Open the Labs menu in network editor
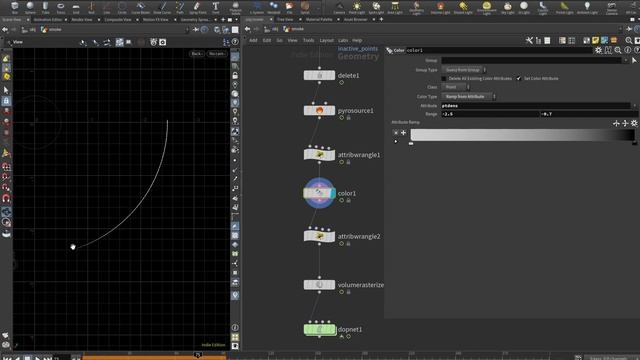The width and height of the screenshot is (640, 360). 343,40
